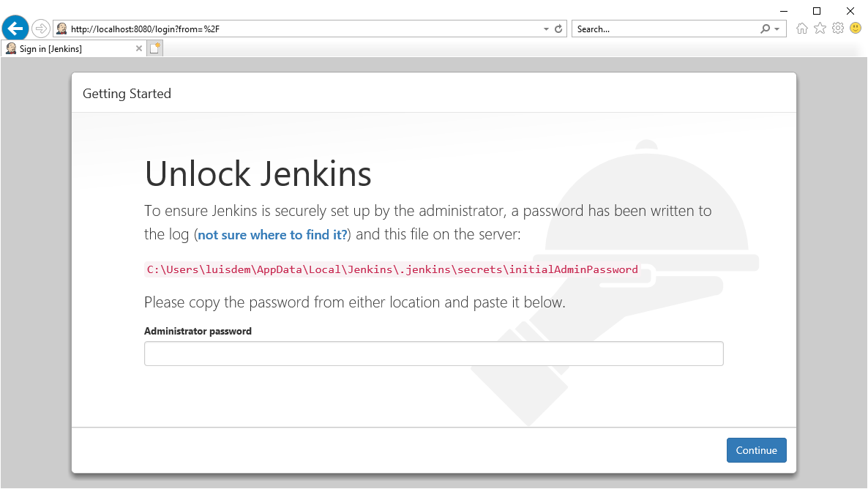This screenshot has width=868, height=489.
Task: Click the search magnifier icon
Action: (766, 29)
